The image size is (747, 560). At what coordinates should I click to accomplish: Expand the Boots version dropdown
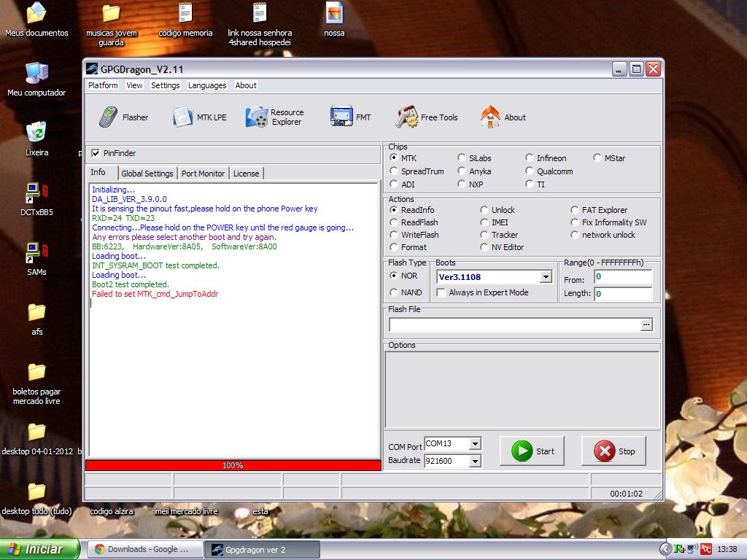546,276
